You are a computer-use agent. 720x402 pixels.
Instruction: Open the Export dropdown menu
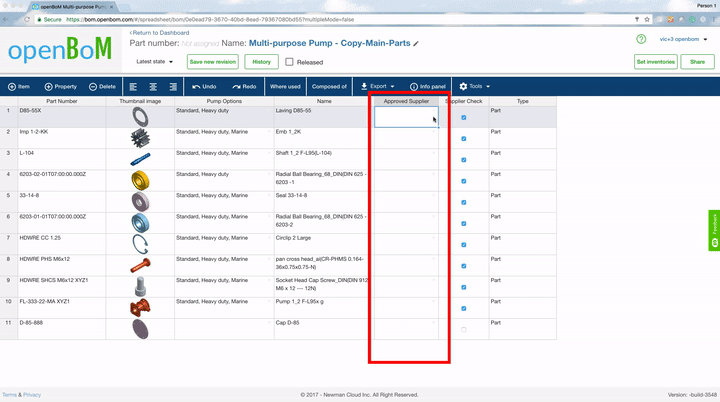pyautogui.click(x=378, y=87)
